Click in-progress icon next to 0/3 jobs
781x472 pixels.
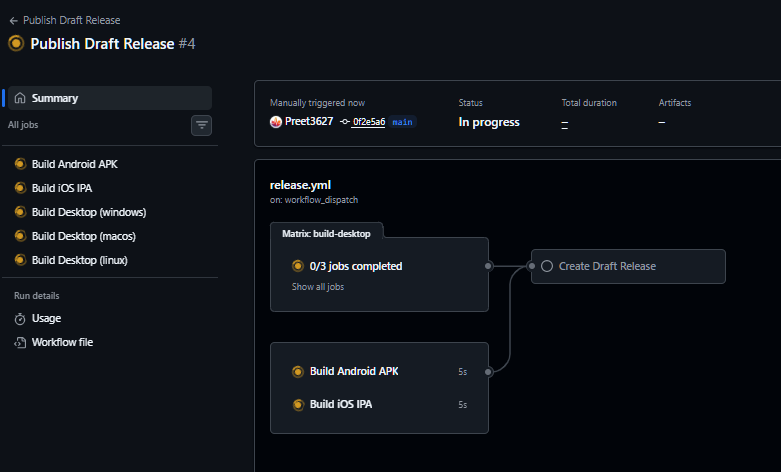(298, 266)
